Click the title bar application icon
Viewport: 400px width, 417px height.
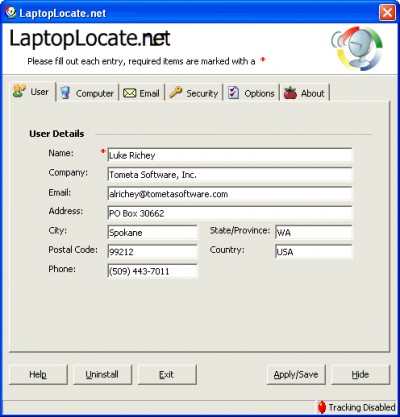click(x=11, y=13)
